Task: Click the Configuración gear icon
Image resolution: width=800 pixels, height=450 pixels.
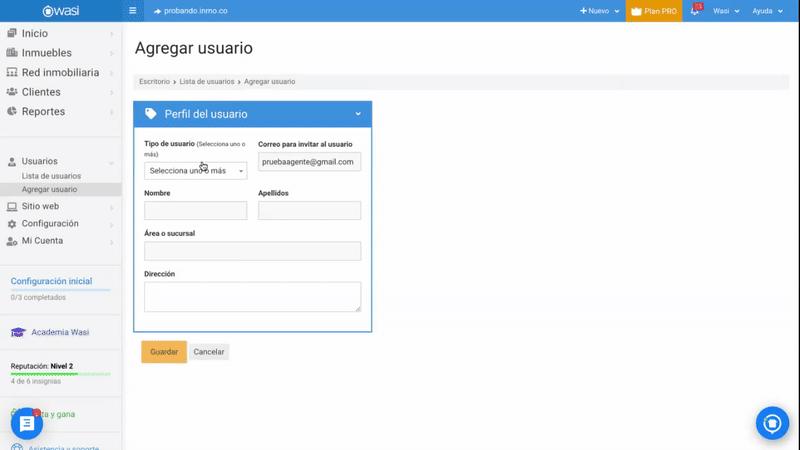Action: pos(11,224)
